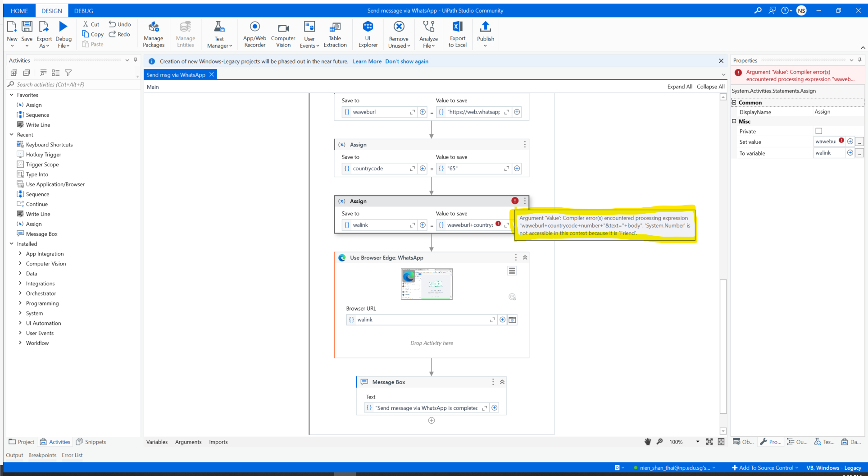868x476 pixels.
Task: Click the Copy icon
Action: [x=86, y=34]
